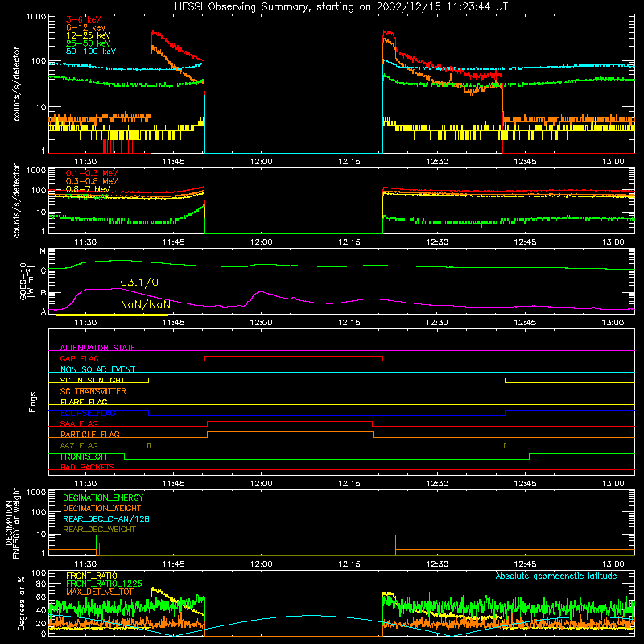Select the SC_TRANSMITTER flag label
The height and width of the screenshot is (644, 644).
click(x=93, y=391)
